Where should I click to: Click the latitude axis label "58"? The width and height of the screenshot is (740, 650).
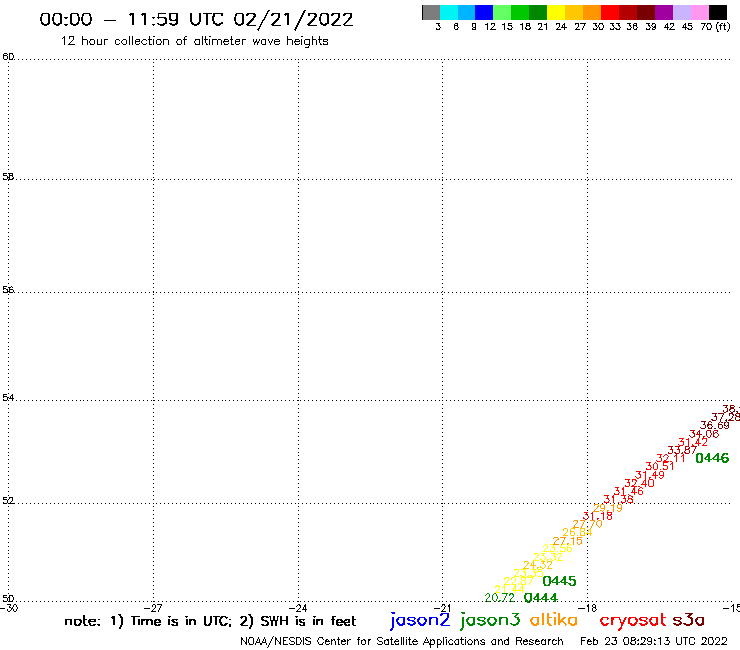[8, 177]
